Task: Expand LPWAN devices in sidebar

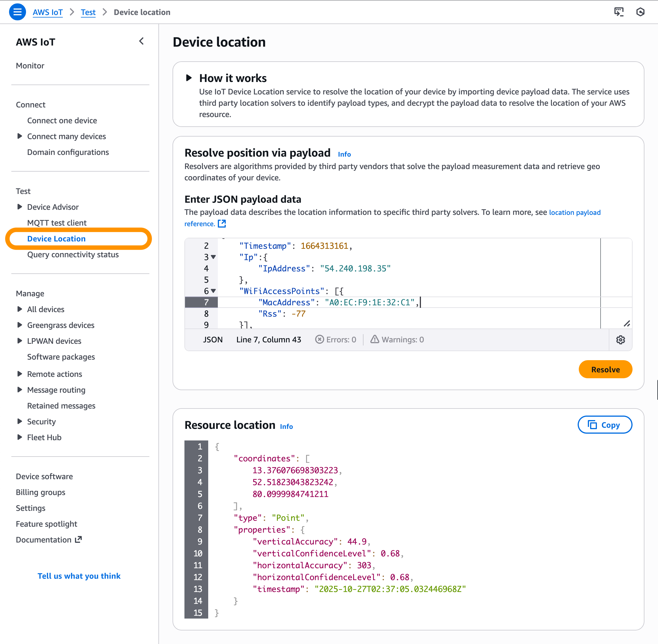Action: [20, 341]
